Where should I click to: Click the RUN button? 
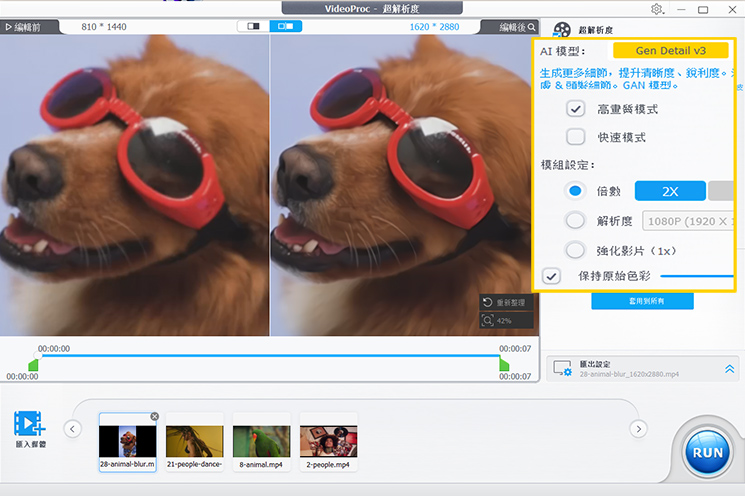(707, 452)
